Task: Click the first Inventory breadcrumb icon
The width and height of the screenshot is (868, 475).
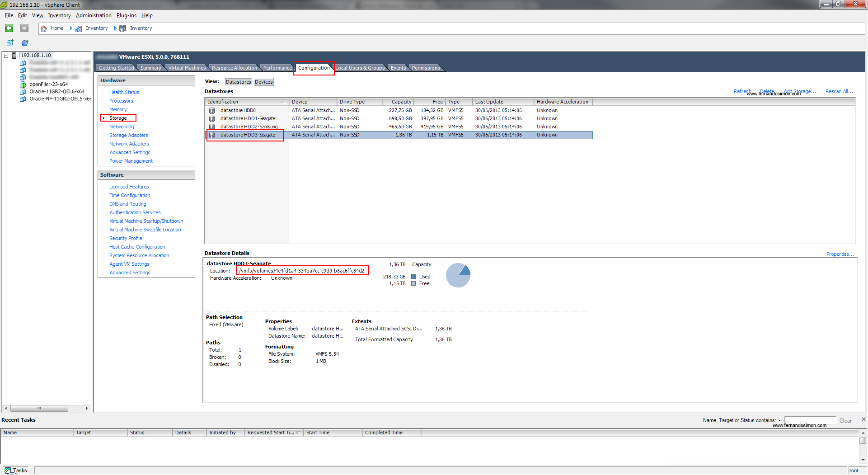Action: [x=79, y=28]
